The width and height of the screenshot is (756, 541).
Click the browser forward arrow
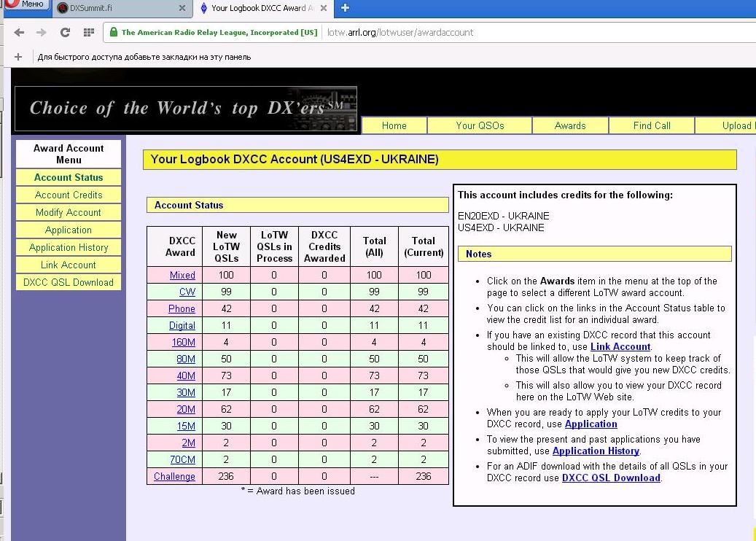pyautogui.click(x=41, y=32)
